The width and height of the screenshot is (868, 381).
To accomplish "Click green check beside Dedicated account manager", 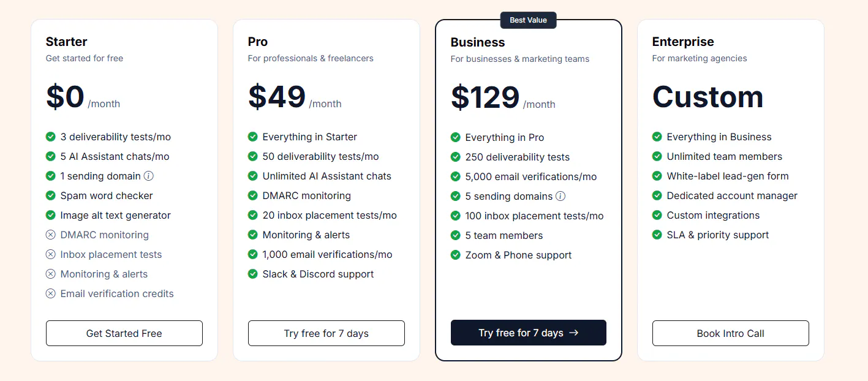I will [x=657, y=195].
